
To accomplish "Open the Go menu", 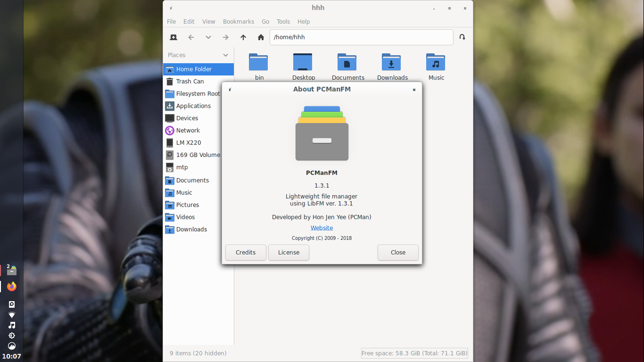I will click(x=266, y=22).
